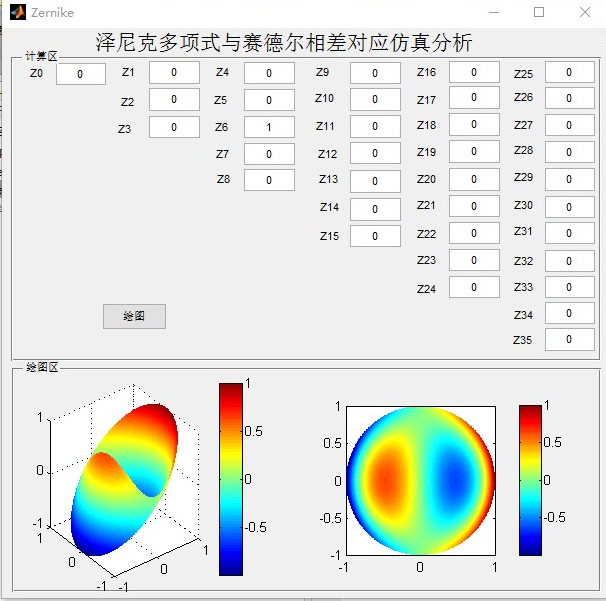606x601 pixels.
Task: Focus the Z31 coefficient box
Action: [x=570, y=233]
